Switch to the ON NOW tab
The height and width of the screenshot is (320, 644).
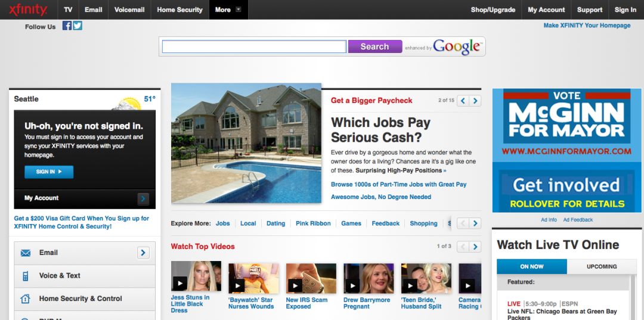pos(532,266)
